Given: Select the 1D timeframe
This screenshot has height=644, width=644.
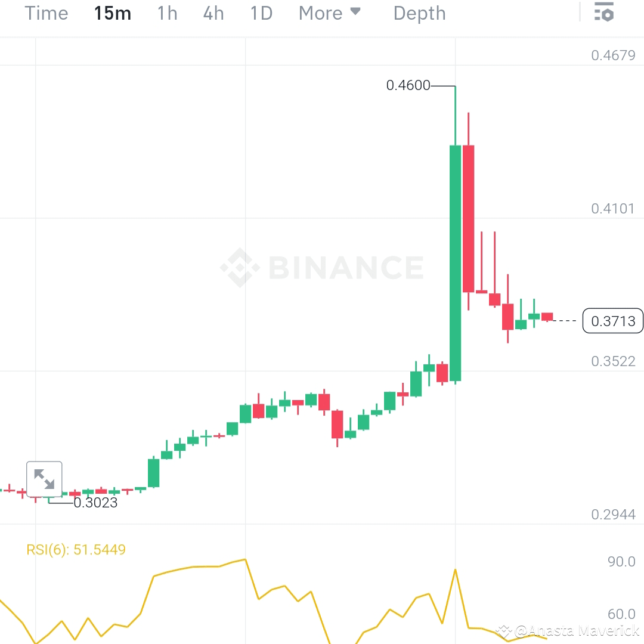Looking at the screenshot, I should (x=261, y=13).
